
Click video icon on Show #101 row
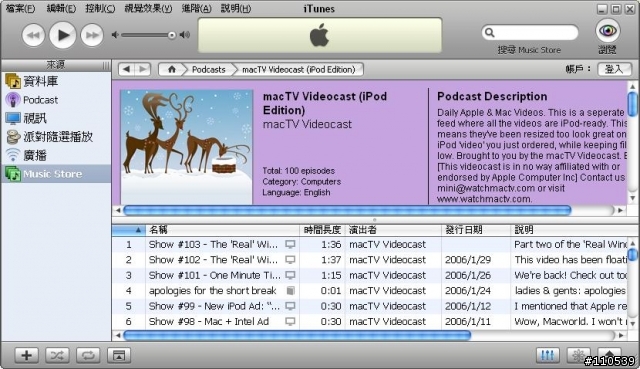click(x=290, y=276)
